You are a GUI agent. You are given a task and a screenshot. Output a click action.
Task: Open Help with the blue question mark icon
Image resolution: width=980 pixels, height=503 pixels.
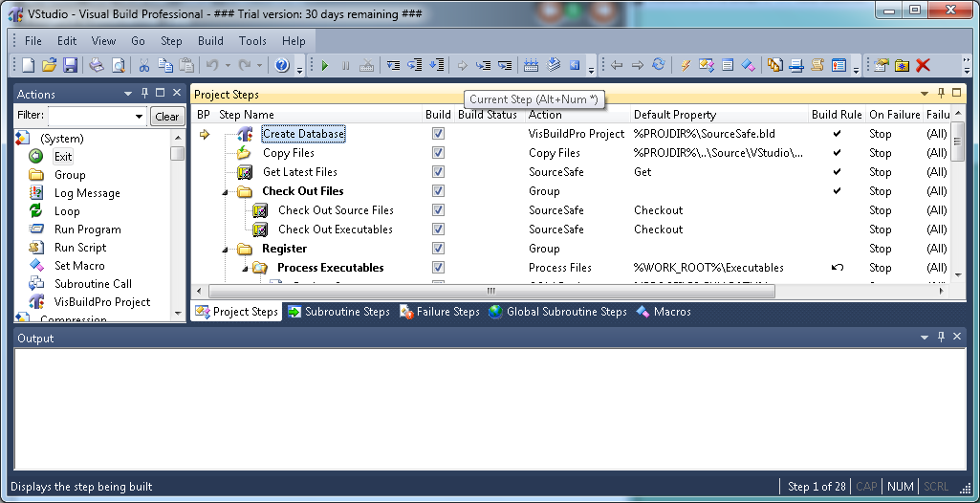coord(282,65)
